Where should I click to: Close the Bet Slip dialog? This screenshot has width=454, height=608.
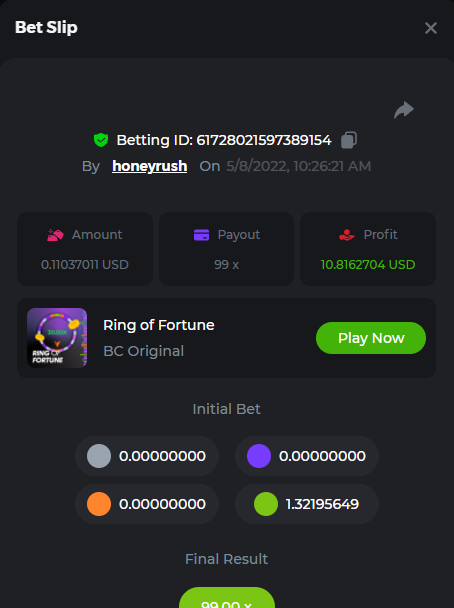(x=431, y=28)
